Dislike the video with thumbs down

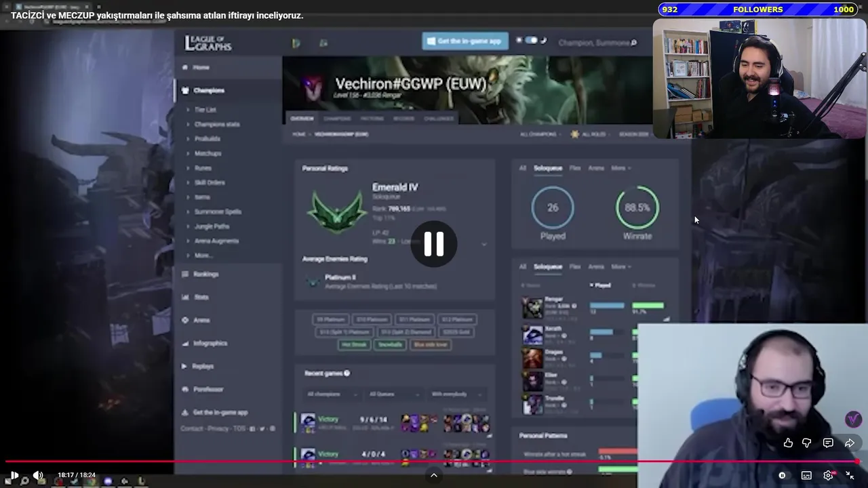(x=807, y=443)
